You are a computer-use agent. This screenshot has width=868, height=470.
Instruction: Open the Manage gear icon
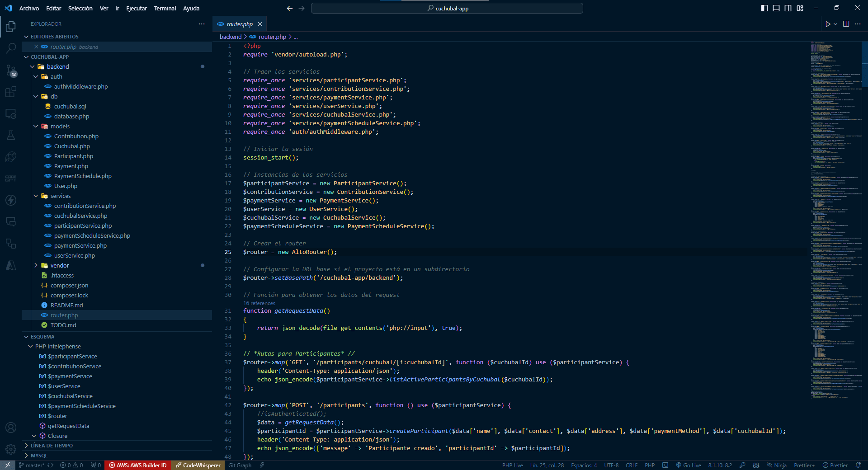click(x=11, y=449)
